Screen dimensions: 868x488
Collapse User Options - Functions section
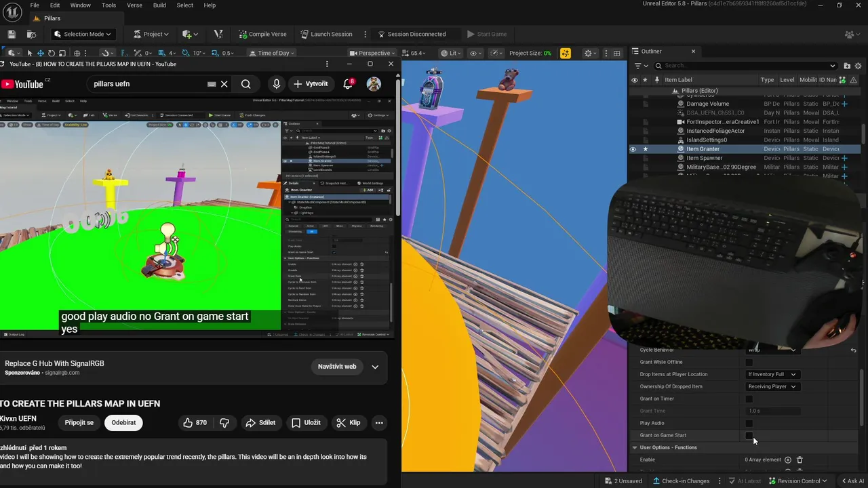[635, 447]
